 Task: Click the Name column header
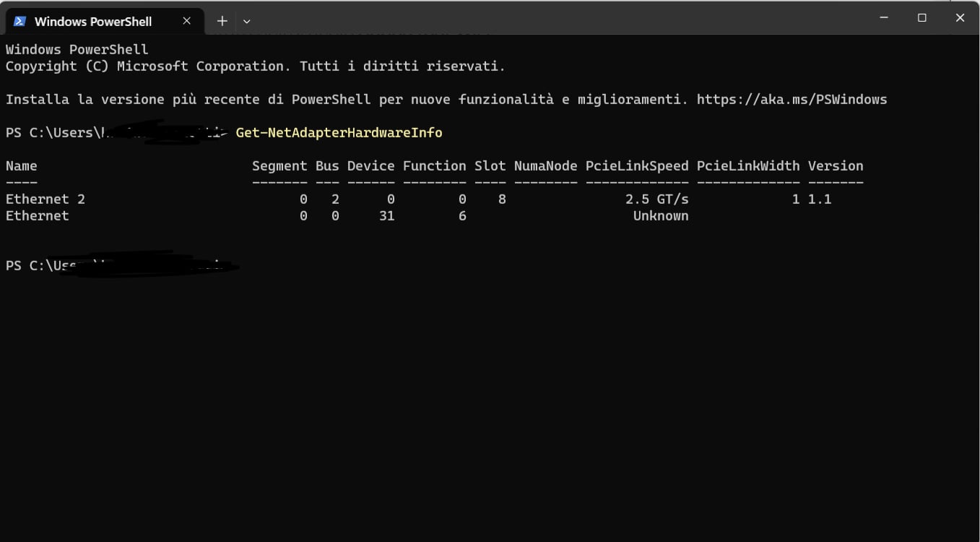tap(21, 166)
